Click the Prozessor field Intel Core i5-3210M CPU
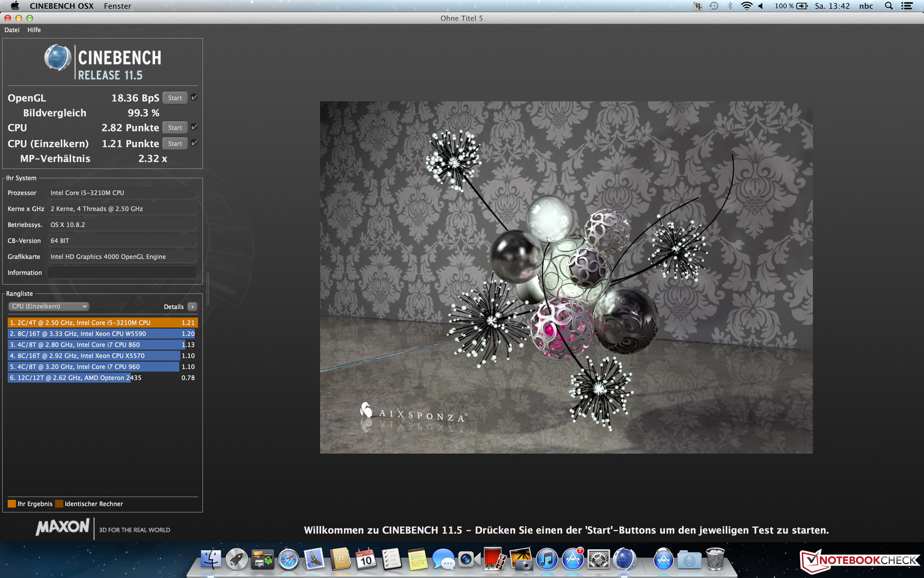This screenshot has height=578, width=924. (x=122, y=193)
